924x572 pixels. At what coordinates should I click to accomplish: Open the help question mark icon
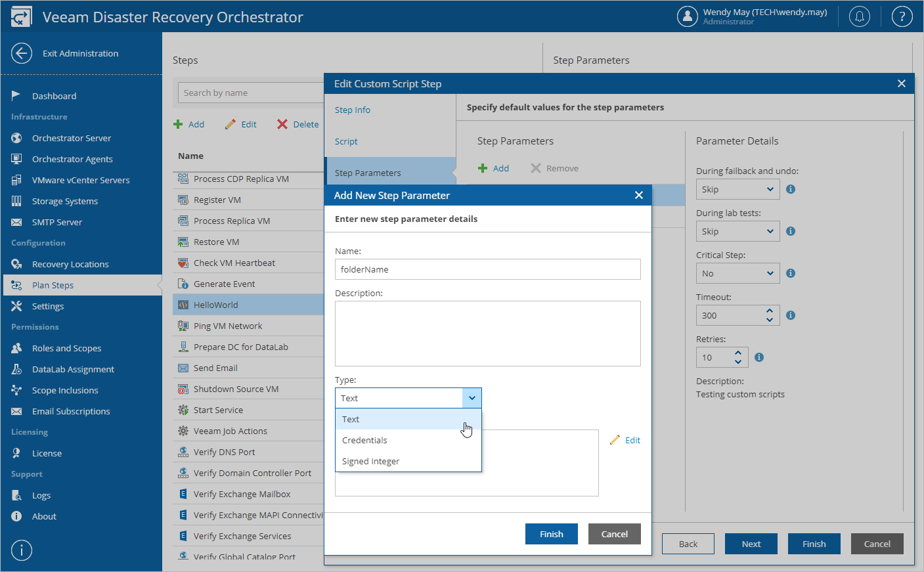[902, 16]
